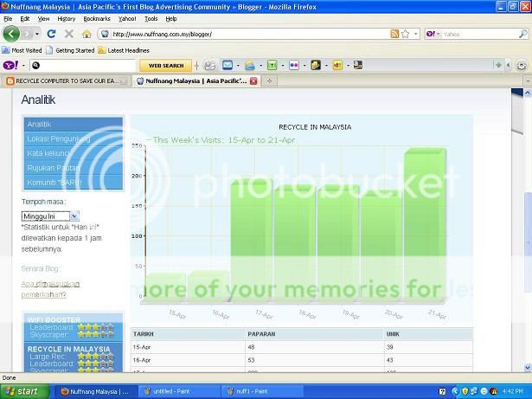Image resolution: width=532 pixels, height=399 pixels.
Task: Click the scrollbar down arrow
Action: pyautogui.click(x=528, y=368)
